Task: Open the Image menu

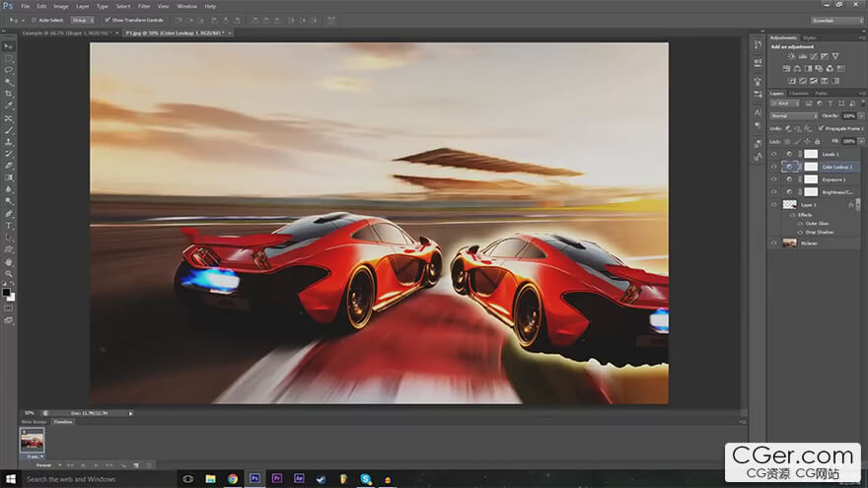Action: pos(60,6)
